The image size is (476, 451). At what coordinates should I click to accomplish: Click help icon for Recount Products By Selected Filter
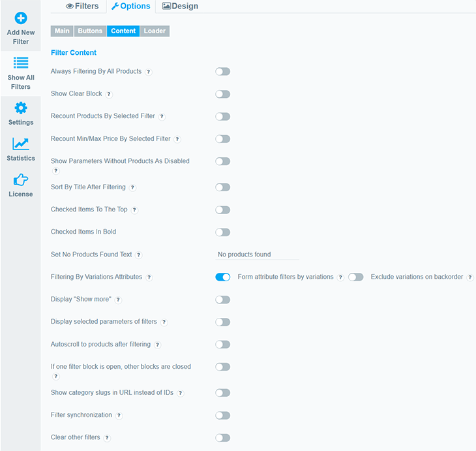pos(162,117)
